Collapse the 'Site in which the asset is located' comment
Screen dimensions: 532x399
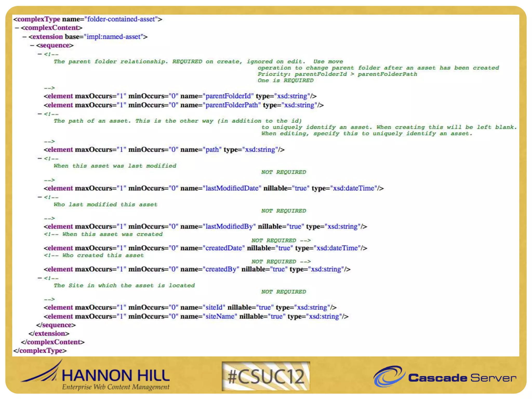pos(40,278)
